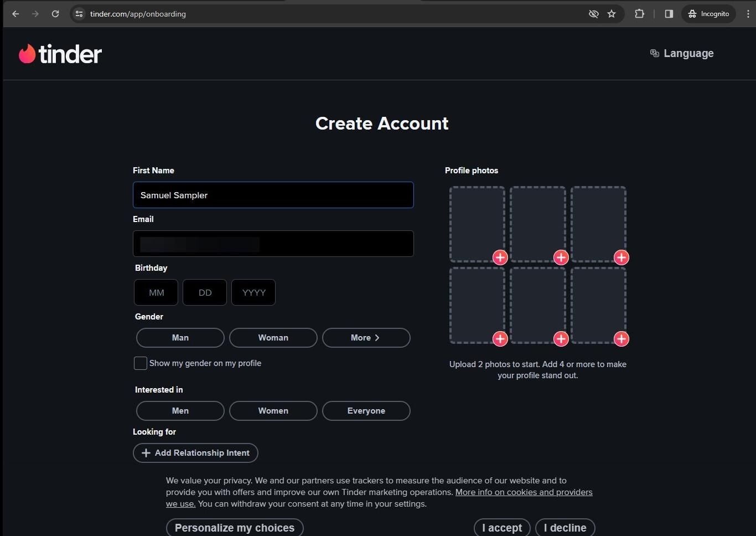Screen dimensions: 756x536
Task: Select Woman as gender
Action: [x=273, y=338]
